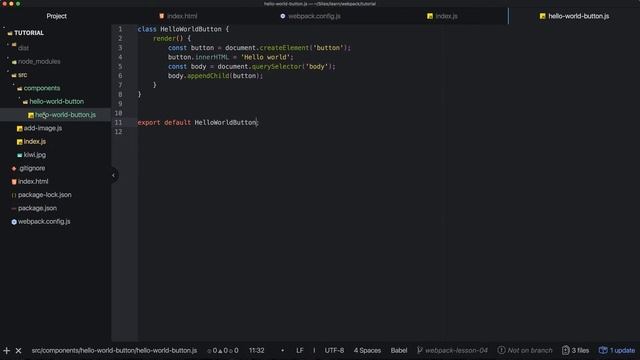Change UTF-8 file encoding
This screenshot has width=640, height=360.
pyautogui.click(x=334, y=351)
